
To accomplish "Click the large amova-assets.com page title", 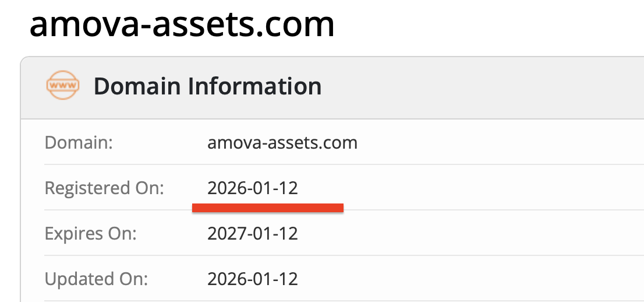I will pos(182,24).
